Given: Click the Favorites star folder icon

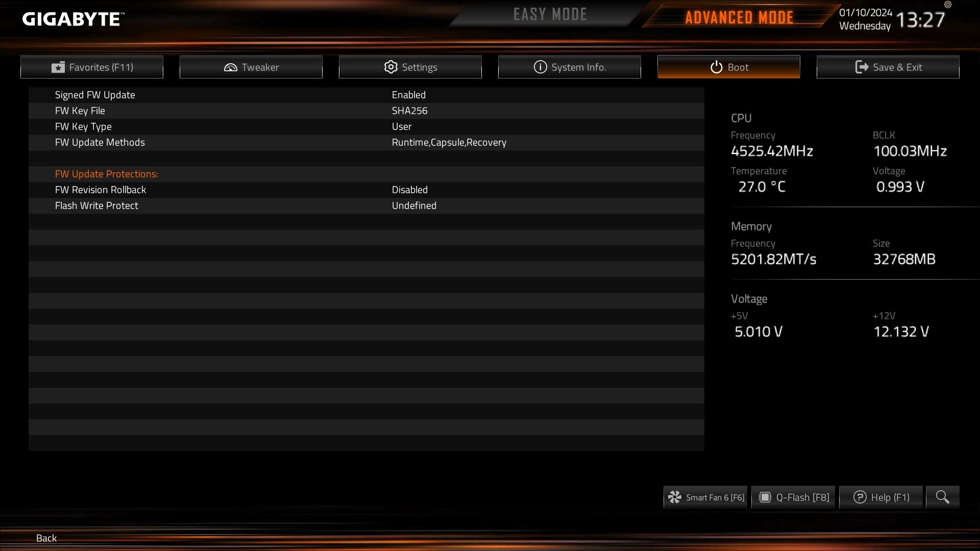Looking at the screenshot, I should 58,67.
